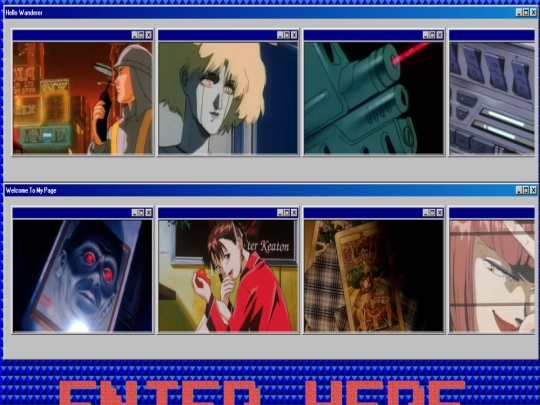Open the blonde cyborg face image
The height and width of the screenshot is (405, 540).
tap(228, 98)
